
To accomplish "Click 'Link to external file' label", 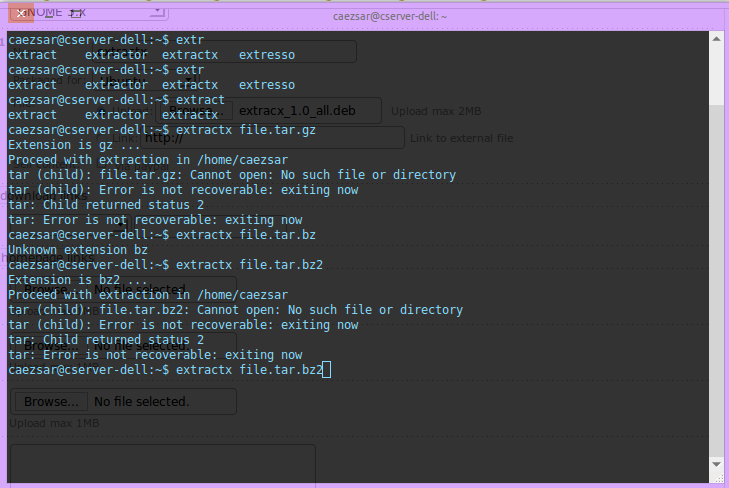I will [461, 138].
